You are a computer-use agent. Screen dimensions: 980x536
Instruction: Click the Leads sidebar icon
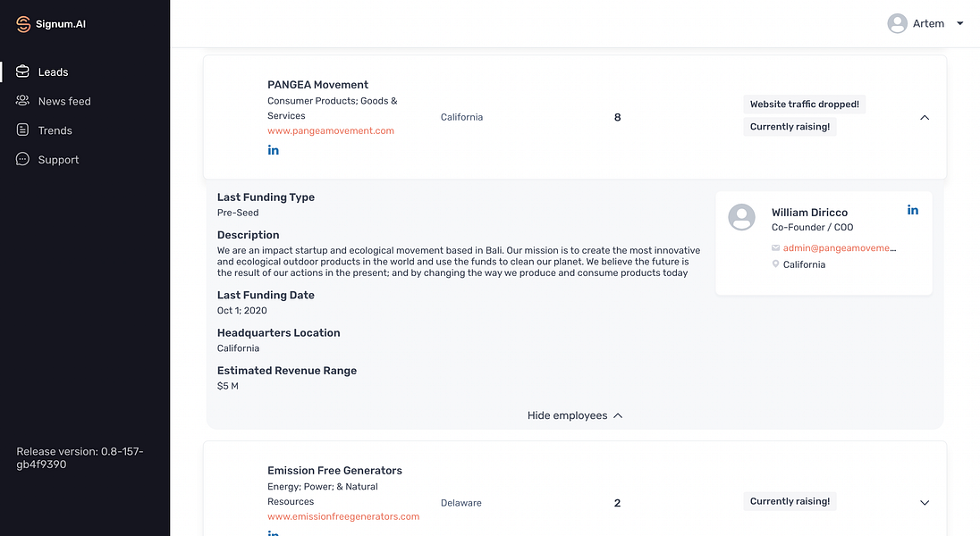tap(22, 71)
